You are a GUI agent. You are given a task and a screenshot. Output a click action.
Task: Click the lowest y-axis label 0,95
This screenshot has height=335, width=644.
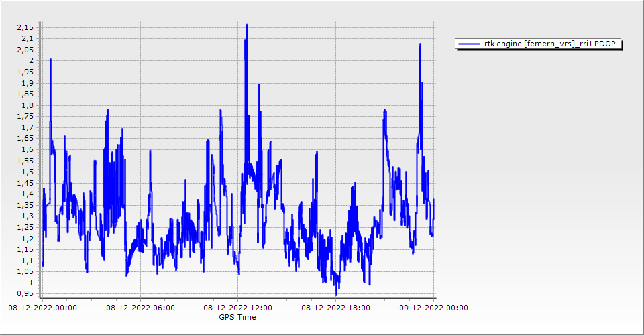point(24,293)
